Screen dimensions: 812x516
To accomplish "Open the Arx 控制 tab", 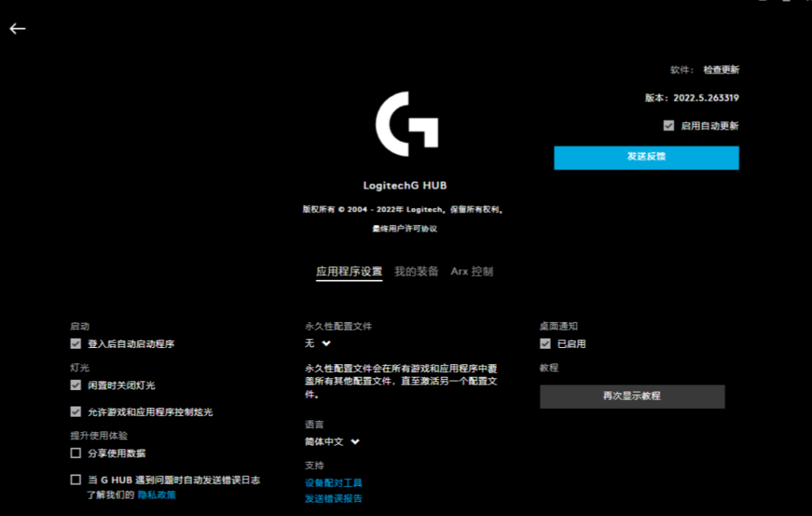I will 472,271.
